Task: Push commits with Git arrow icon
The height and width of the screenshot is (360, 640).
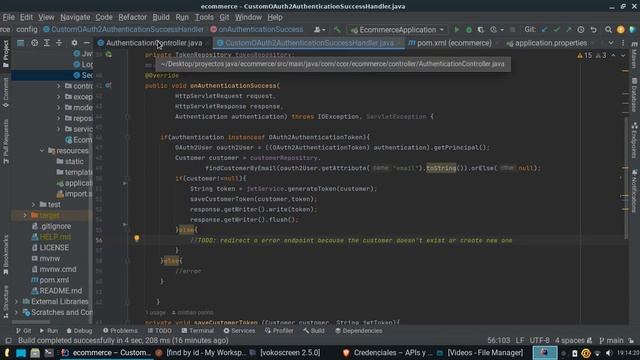Action: [569, 30]
